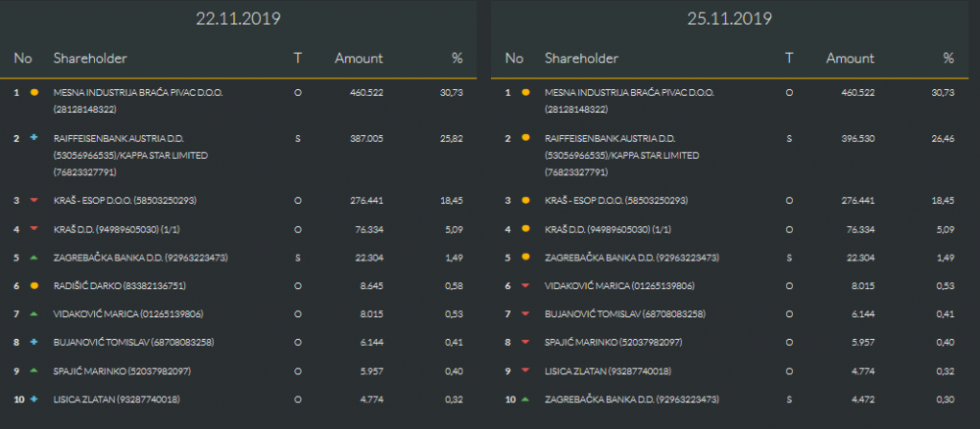This screenshot has width=980, height=429.
Task: Click yellow dot for Kraš - ESOP, 25.11.2019 table
Action: click(525, 201)
